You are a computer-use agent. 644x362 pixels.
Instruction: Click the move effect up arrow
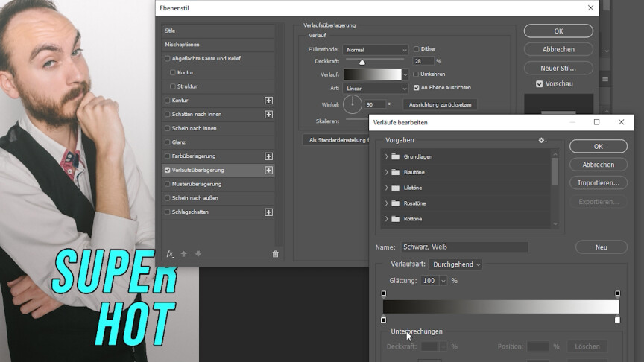coord(184,254)
